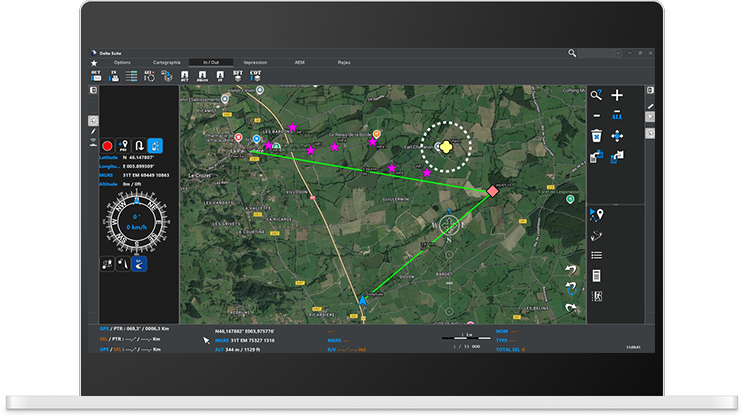The height and width of the screenshot is (416, 744).
Task: Click the trash delete icon
Action: 596,136
